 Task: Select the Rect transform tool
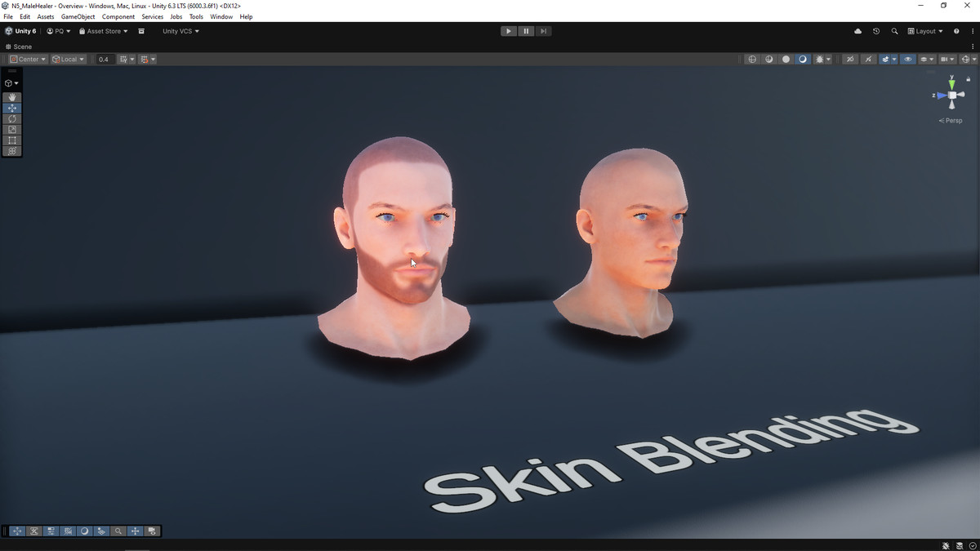(x=12, y=140)
